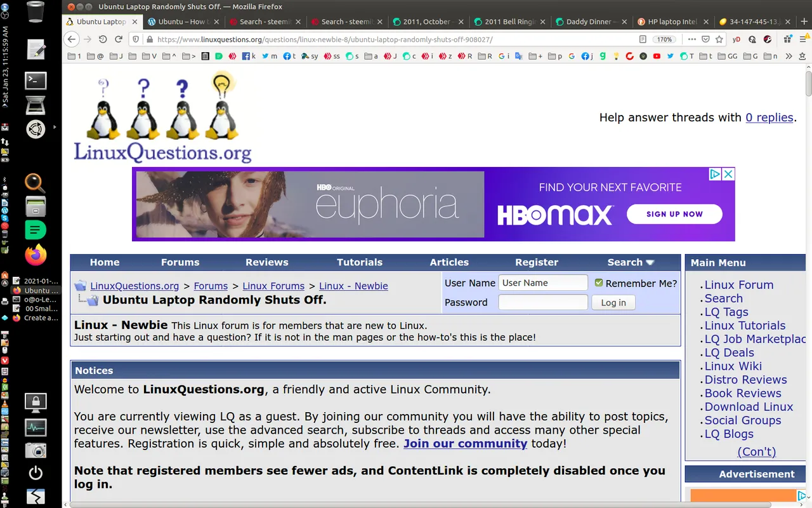Click the User Name input field

543,283
